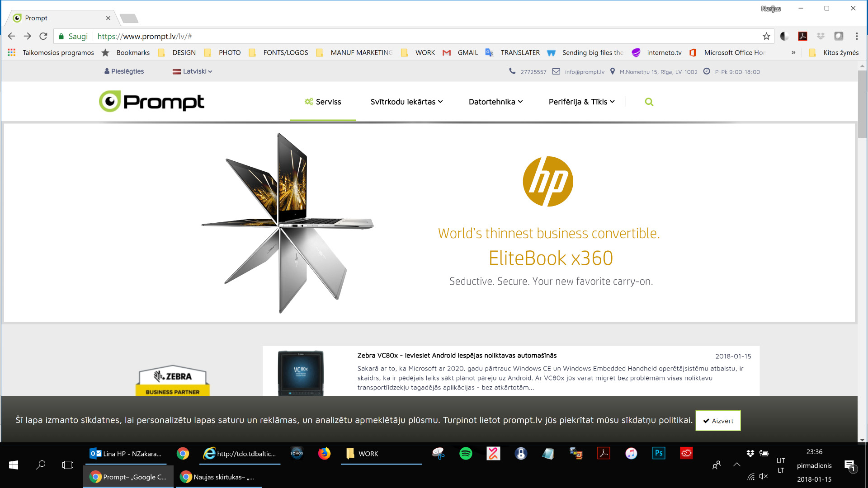Click EliteBook x360 banner heading
Image resolution: width=868 pixels, height=488 pixels.
coord(551,258)
